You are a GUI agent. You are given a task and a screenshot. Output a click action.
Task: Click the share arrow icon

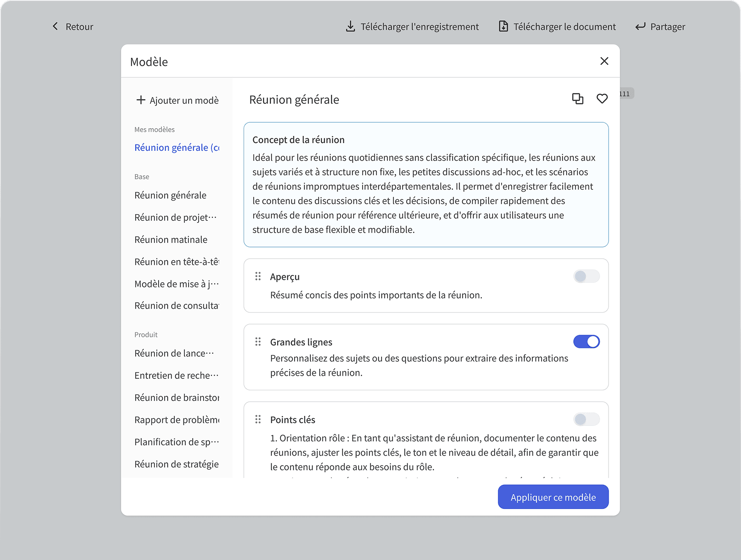tap(640, 26)
